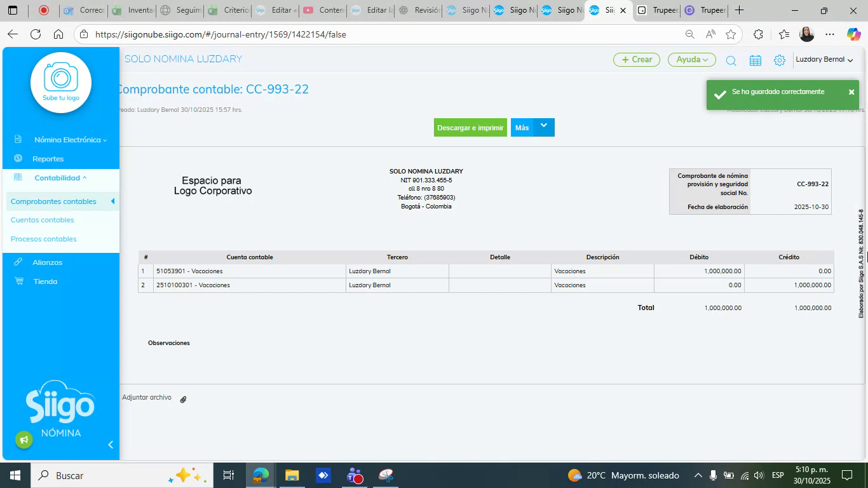Open the Nómina Electrónica menu
The height and width of the screenshot is (488, 868).
point(71,140)
